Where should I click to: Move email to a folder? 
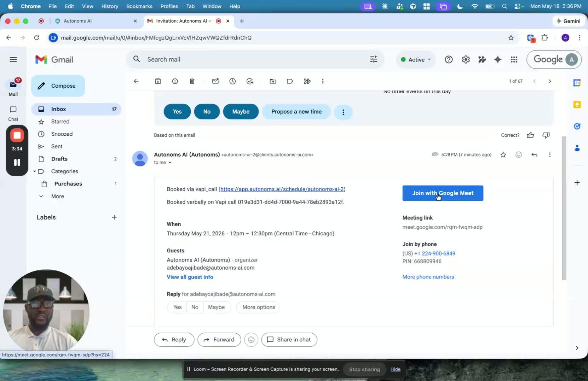point(273,81)
